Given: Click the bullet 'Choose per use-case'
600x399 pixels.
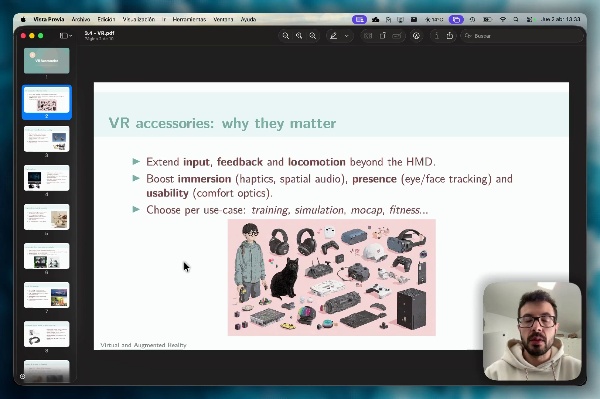Looking at the screenshot, I should 287,210.
